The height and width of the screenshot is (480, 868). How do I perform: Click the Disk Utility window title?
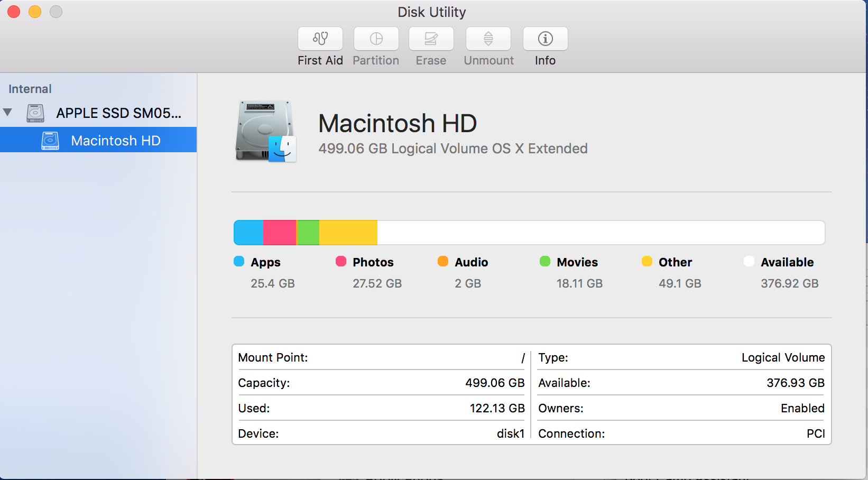pos(432,12)
